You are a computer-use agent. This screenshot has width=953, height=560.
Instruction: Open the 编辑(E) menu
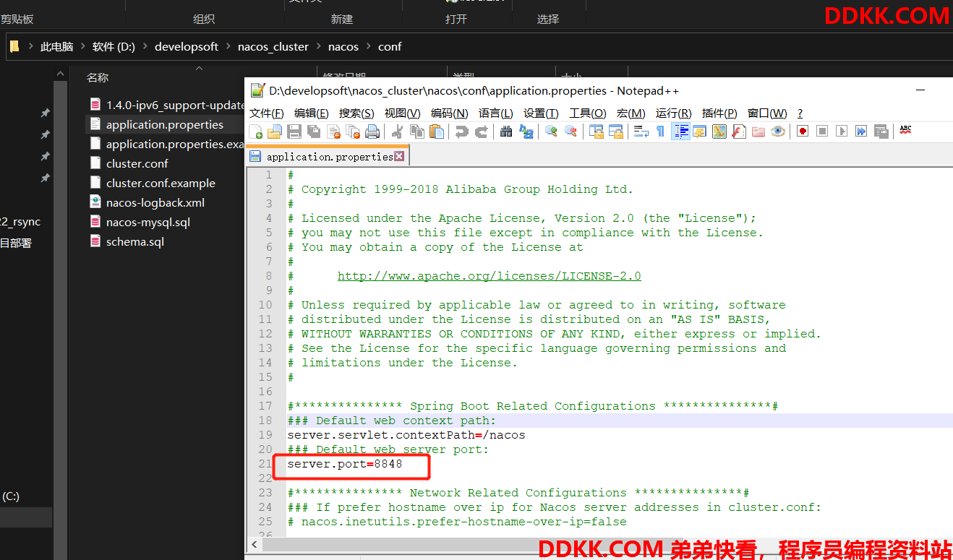[x=312, y=113]
